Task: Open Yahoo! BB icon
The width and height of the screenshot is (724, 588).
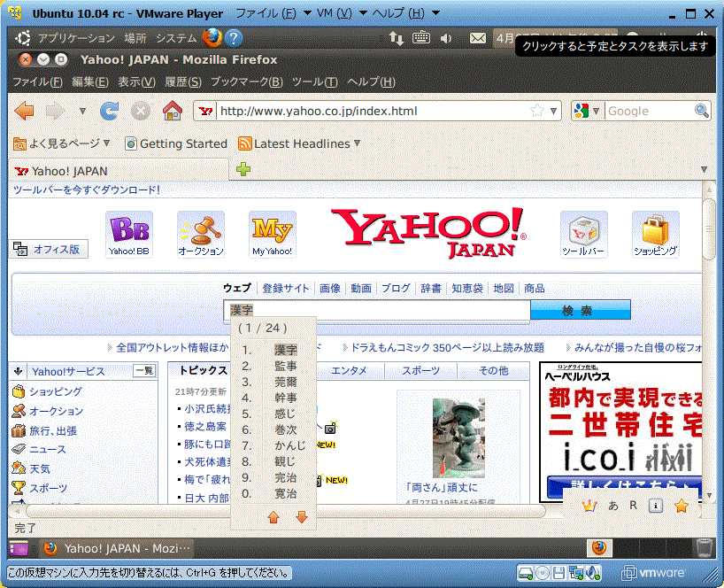Action: [129, 234]
